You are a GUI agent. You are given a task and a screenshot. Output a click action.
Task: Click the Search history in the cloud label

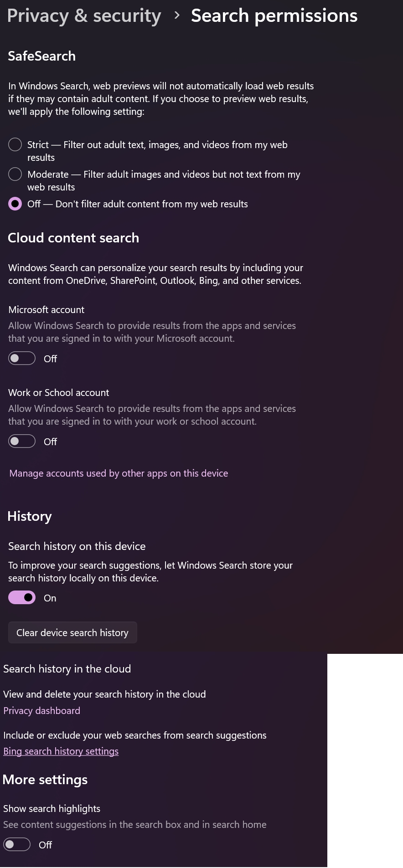pyautogui.click(x=67, y=669)
